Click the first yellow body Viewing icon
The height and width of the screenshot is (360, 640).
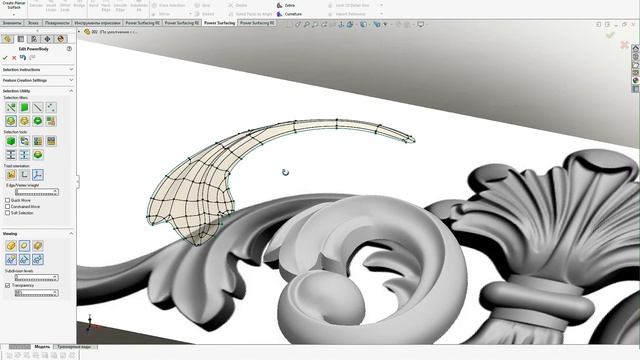click(11, 246)
